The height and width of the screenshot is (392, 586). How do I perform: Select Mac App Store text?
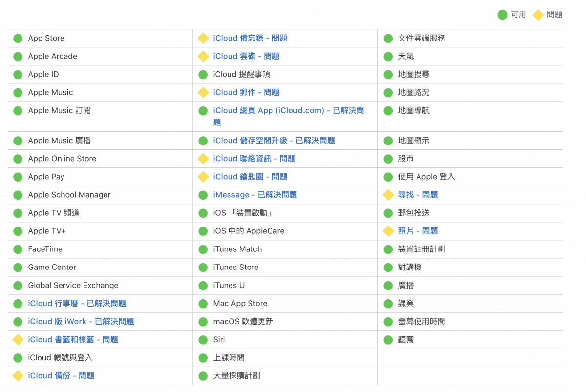240,303
